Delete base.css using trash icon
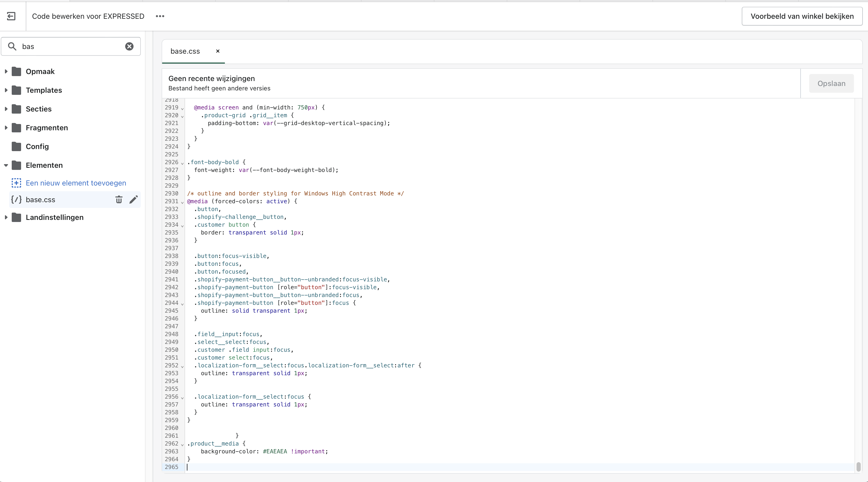The height and width of the screenshot is (482, 868). click(x=119, y=200)
